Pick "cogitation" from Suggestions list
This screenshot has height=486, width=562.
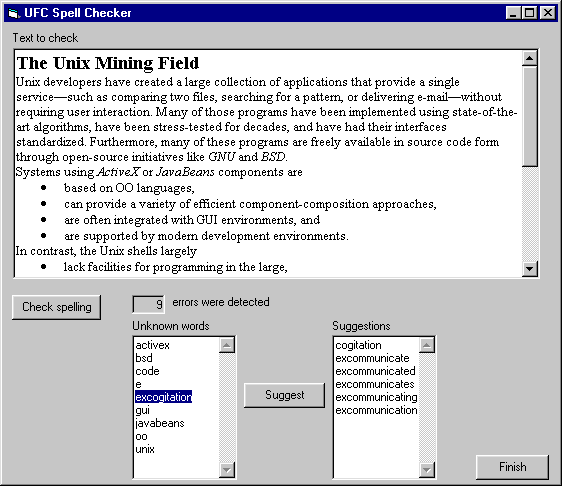click(358, 345)
